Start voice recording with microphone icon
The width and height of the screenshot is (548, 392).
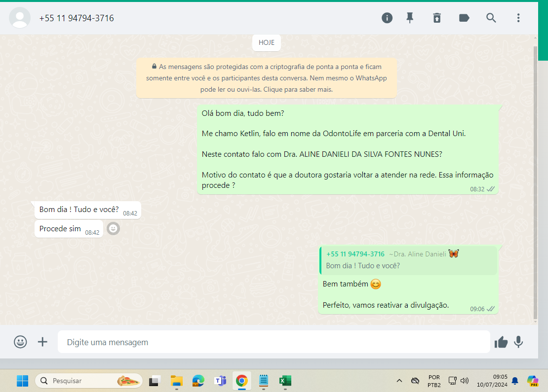(x=519, y=342)
